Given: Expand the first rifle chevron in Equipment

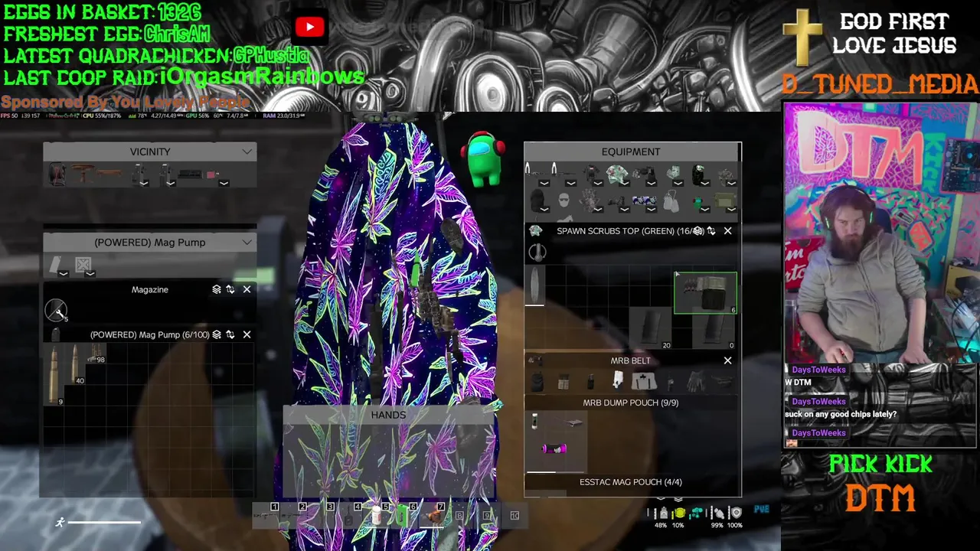Looking at the screenshot, I should [544, 183].
